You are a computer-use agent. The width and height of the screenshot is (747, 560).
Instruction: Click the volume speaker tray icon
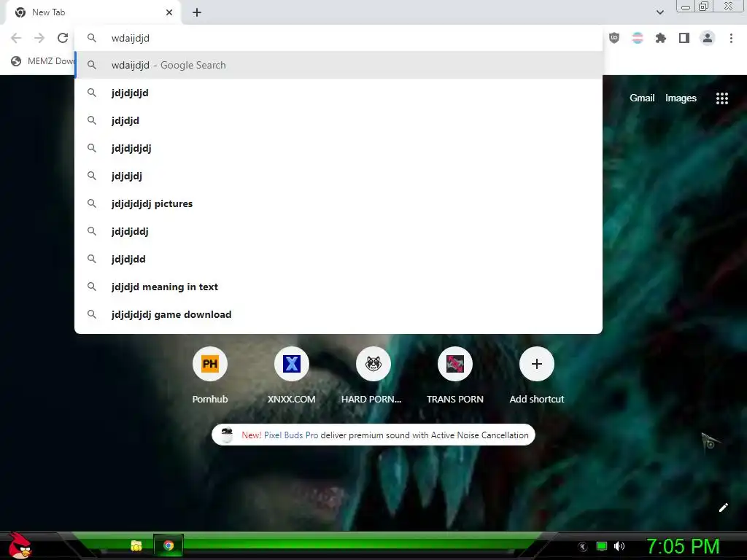tap(619, 546)
